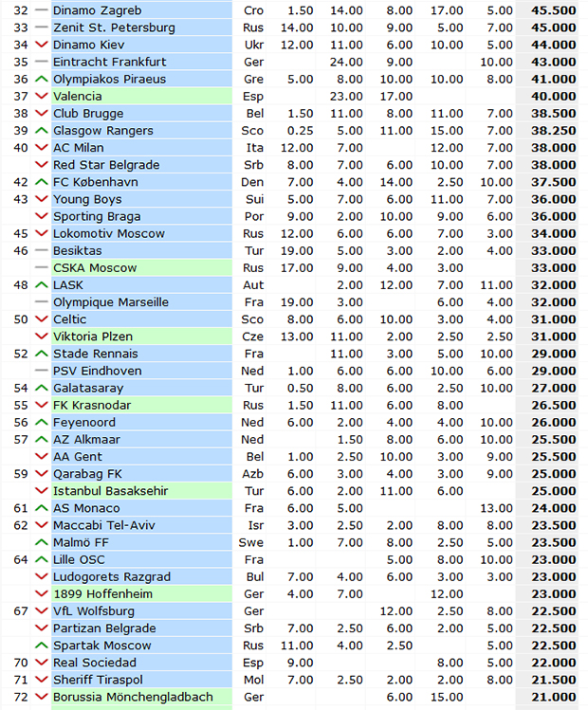Viewport: 588px width, 710px height.
Task: Click the total 38.250 for Glasgow Rangers
Action: [554, 131]
